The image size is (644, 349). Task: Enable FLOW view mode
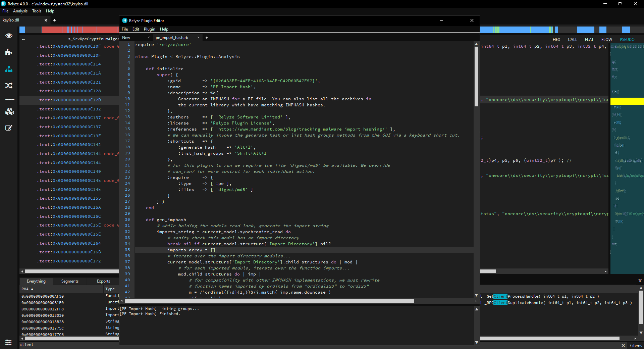(606, 39)
